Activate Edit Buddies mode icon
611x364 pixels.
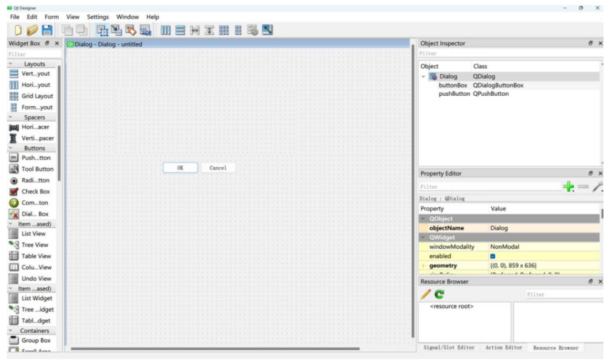click(x=131, y=31)
